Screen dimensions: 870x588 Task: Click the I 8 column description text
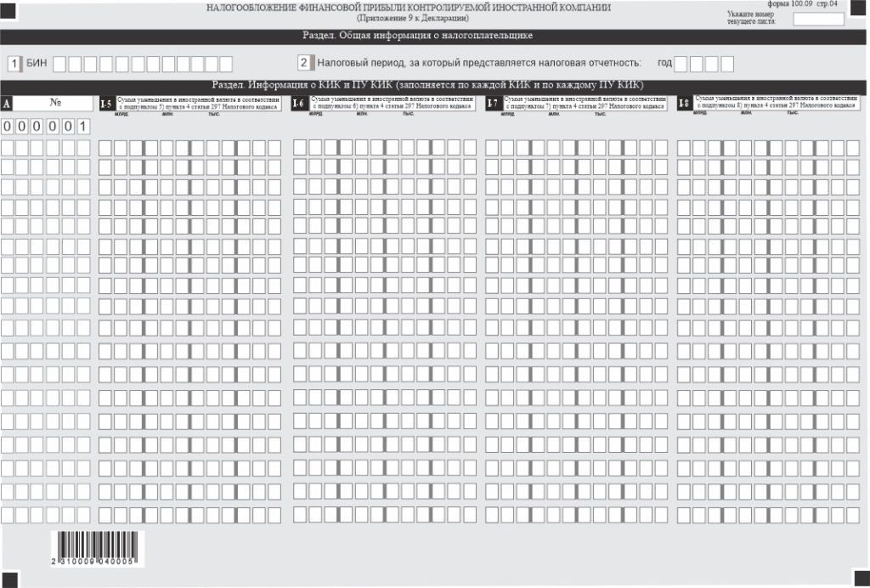pos(776,103)
